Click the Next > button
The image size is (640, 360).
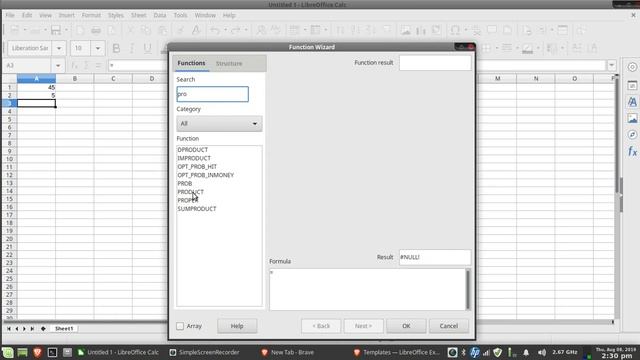tap(363, 326)
